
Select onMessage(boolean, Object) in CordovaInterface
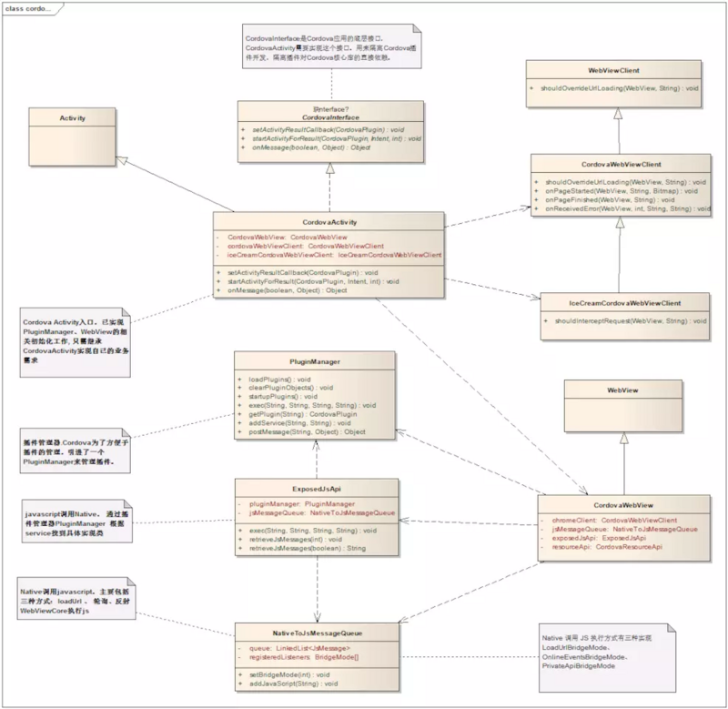coord(311,147)
